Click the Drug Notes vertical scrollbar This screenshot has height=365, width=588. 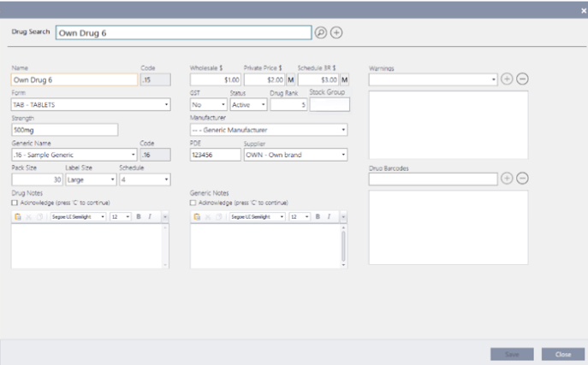165,246
